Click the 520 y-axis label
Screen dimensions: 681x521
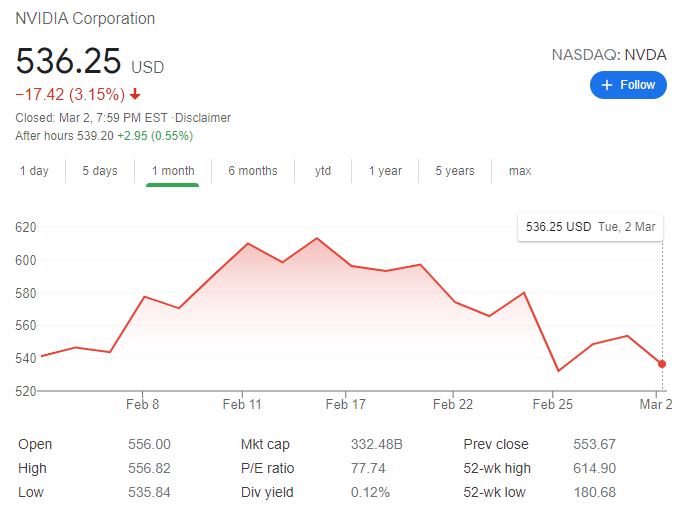(26, 391)
